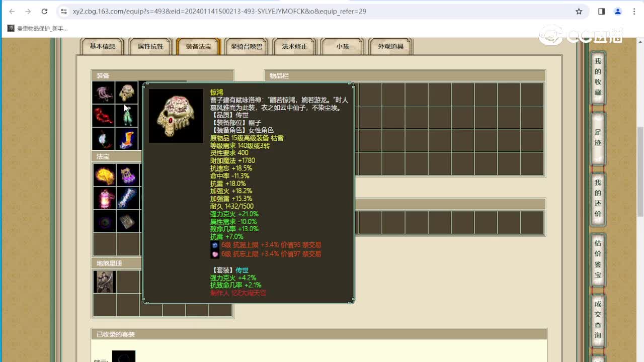Go forward in browser history
644x362 pixels.
pos(28,11)
